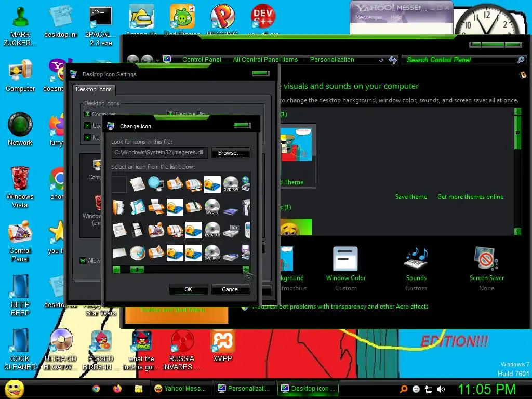Click the volume speaker tray icon
Image resolution: width=532 pixels, height=399 pixels.
[441, 389]
